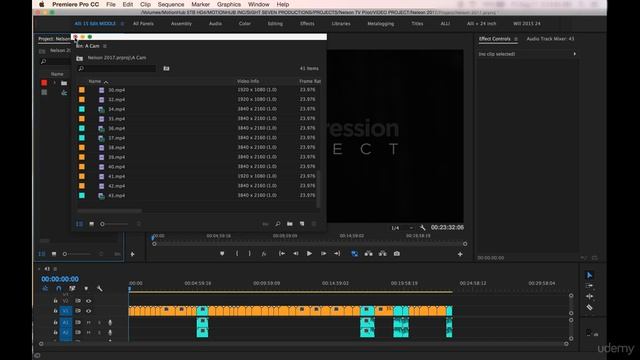Click the Mark In bracket button
This screenshot has width=640, height=360.
point(237,253)
